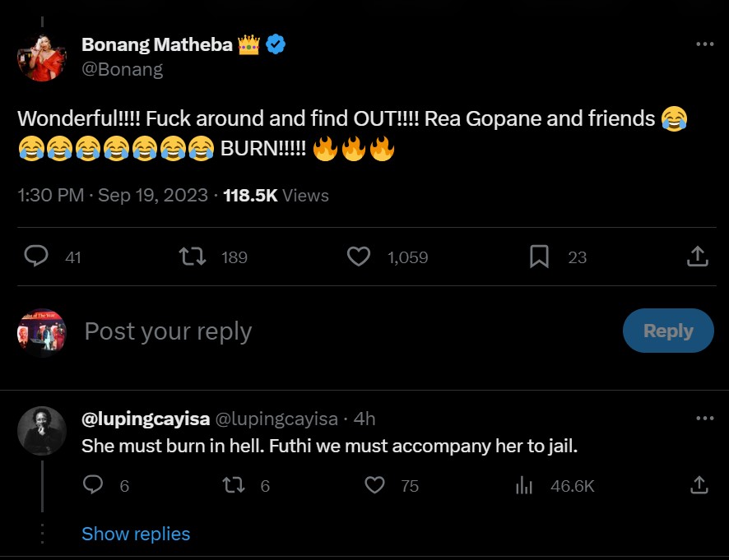Bookmark Bonang's post
Image resolution: width=729 pixels, height=560 pixels.
tap(539, 257)
